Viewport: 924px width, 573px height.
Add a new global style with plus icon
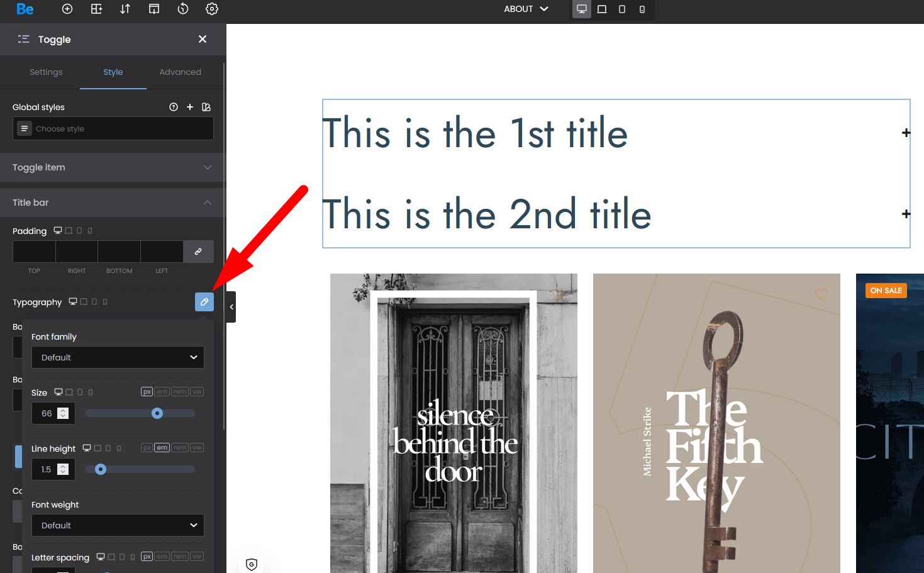[190, 107]
